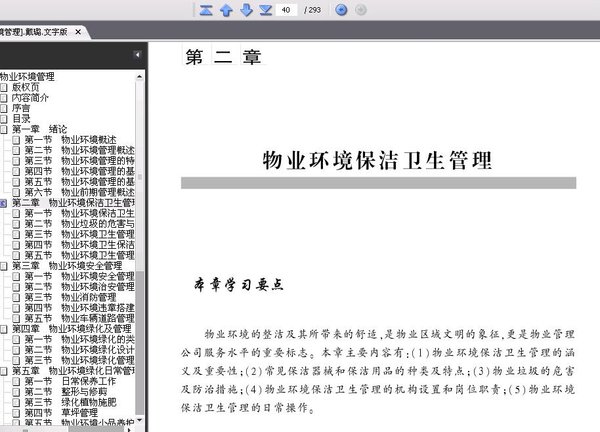This screenshot has height=432, width=600.
Task: Click bookmark icon beside 第三章 物业环境安全管理
Action: tap(4, 266)
